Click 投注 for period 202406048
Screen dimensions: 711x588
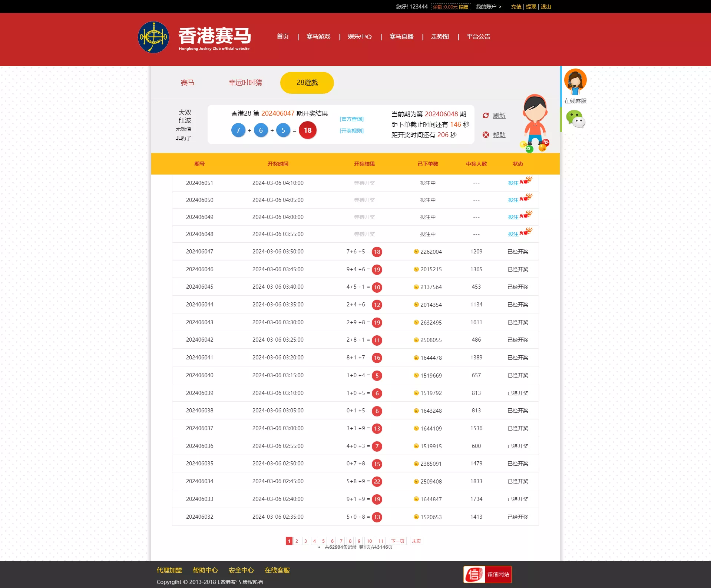tap(513, 234)
